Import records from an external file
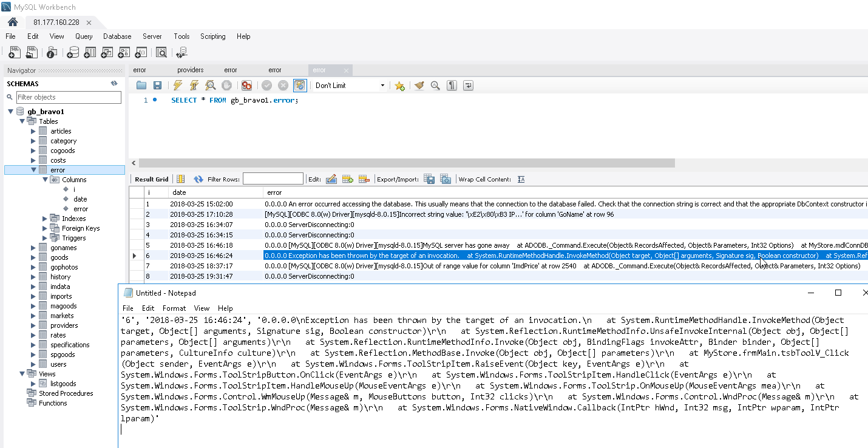 pos(446,179)
